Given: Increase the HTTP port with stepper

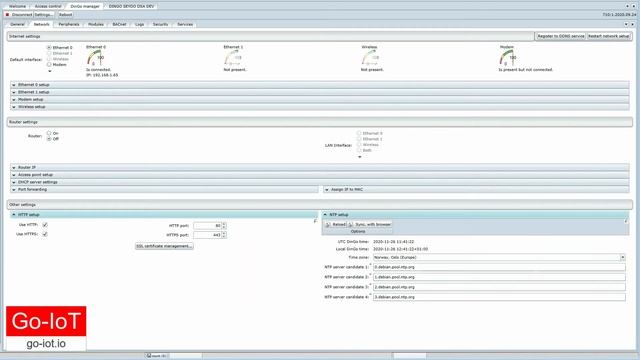Looking at the screenshot, I should click(x=224, y=224).
